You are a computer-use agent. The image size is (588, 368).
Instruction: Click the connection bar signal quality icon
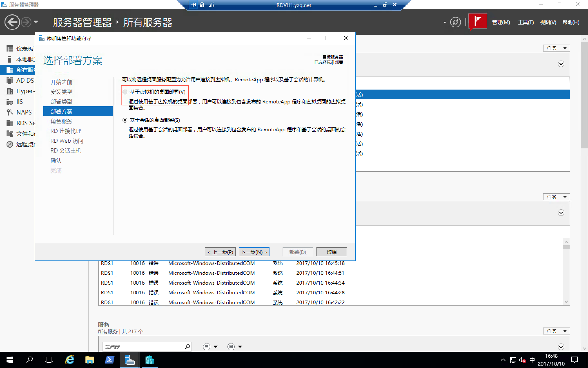[211, 5]
